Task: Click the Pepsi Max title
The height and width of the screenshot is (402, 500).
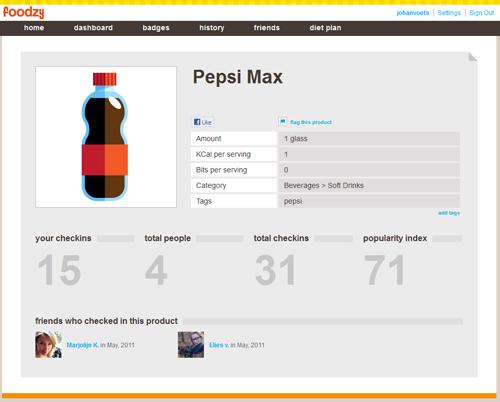Action: pyautogui.click(x=238, y=77)
